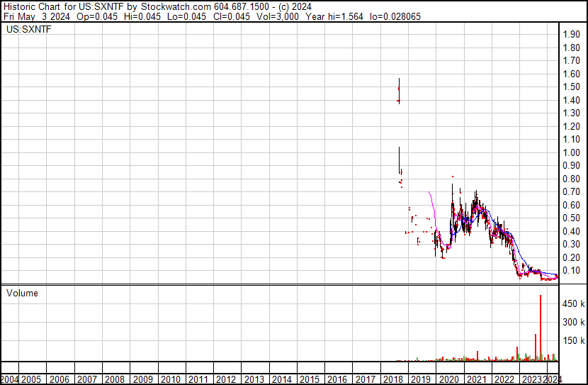Click the 2006 year label on the time axis
The image size is (588, 385).
59,380
